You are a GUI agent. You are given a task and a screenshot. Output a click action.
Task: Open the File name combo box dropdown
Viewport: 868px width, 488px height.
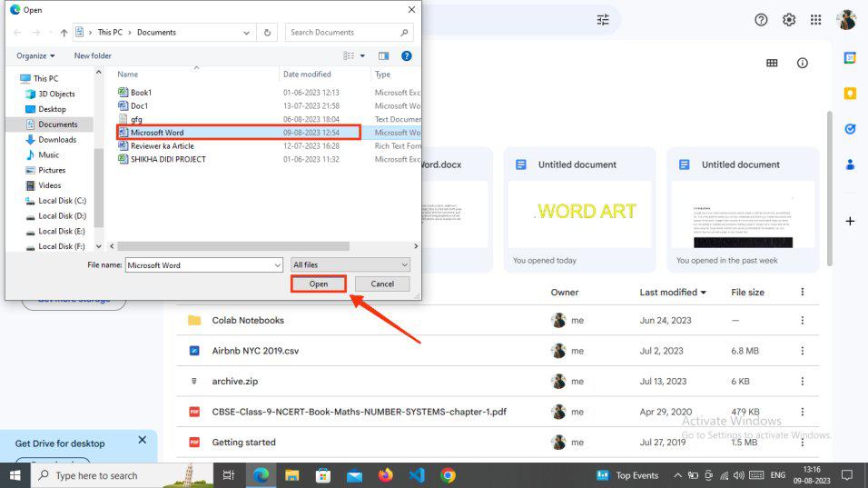coord(277,265)
